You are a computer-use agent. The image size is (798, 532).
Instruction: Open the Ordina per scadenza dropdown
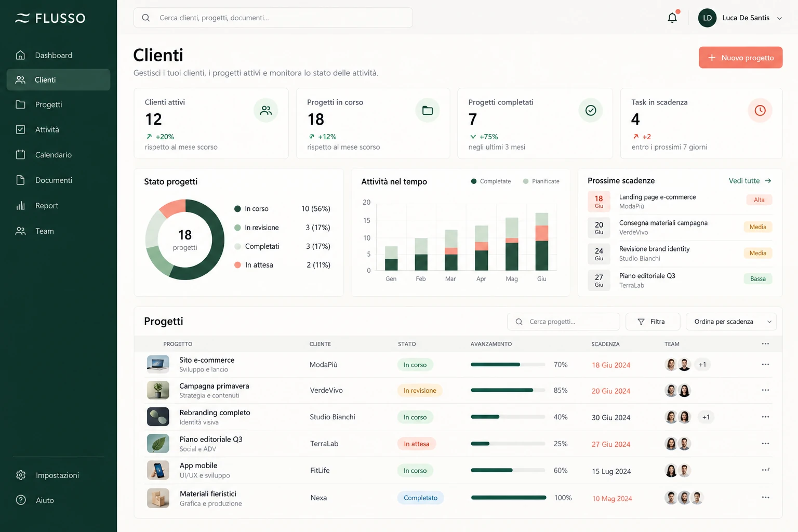coord(731,322)
